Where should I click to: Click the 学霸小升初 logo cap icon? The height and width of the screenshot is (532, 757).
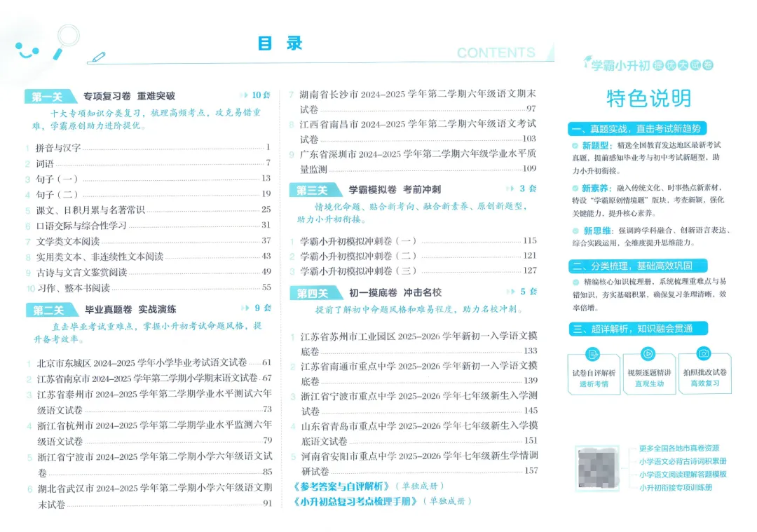click(x=587, y=61)
